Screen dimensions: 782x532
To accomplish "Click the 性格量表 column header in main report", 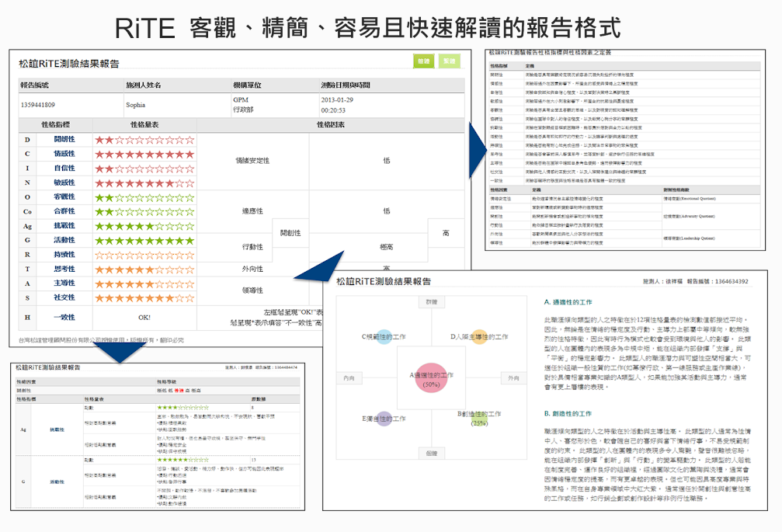I will point(144,124).
